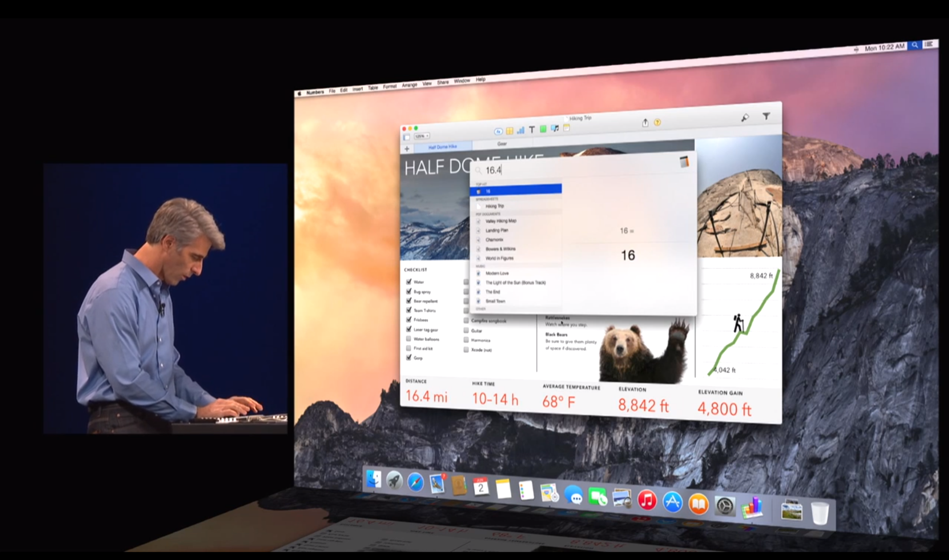Viewport: 949px width, 560px height.
Task: Uncheck the Laser tag gear checkbox
Action: point(409,329)
